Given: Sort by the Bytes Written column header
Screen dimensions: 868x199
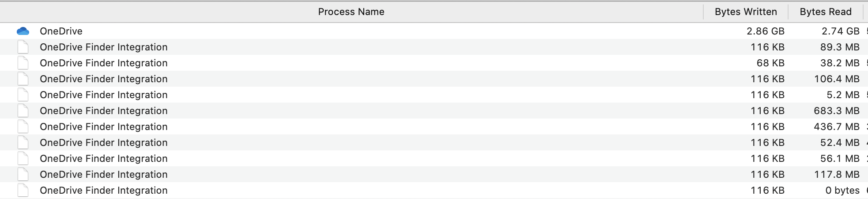Looking at the screenshot, I should (x=746, y=12).
